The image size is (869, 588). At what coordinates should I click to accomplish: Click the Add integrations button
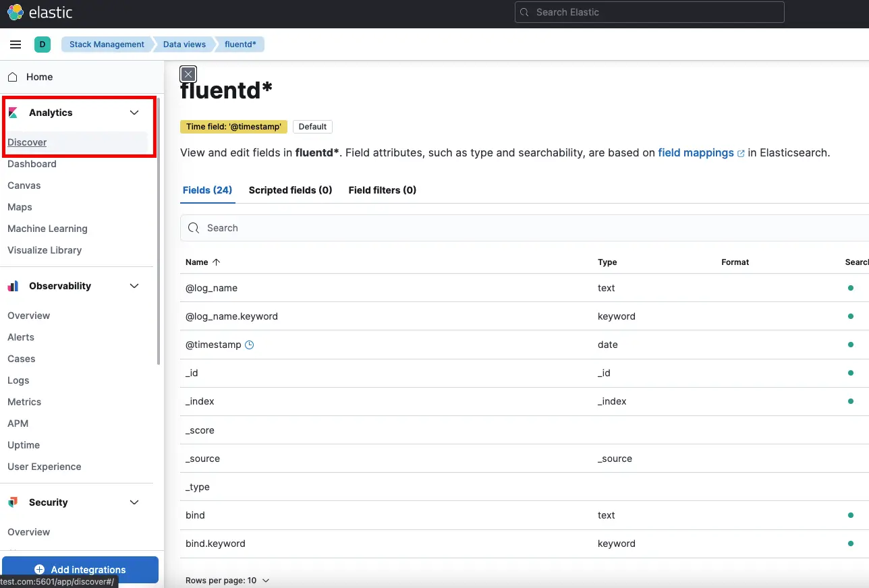pos(80,570)
